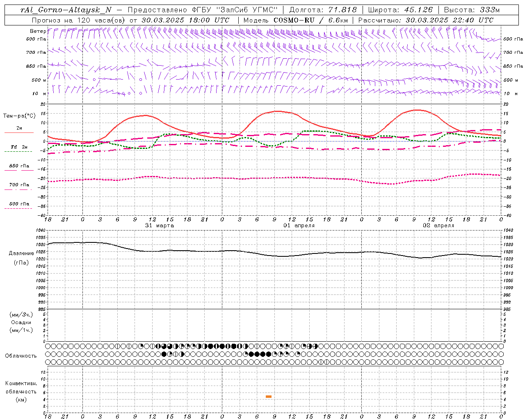Screen dimensions: 525x420
Task: Click the Давление pressure panel label
Action: pos(21,253)
